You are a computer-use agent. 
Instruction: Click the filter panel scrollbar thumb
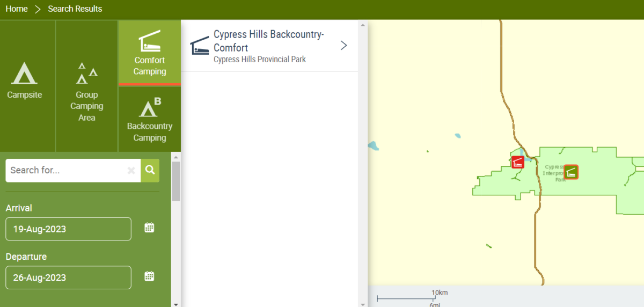click(x=176, y=181)
